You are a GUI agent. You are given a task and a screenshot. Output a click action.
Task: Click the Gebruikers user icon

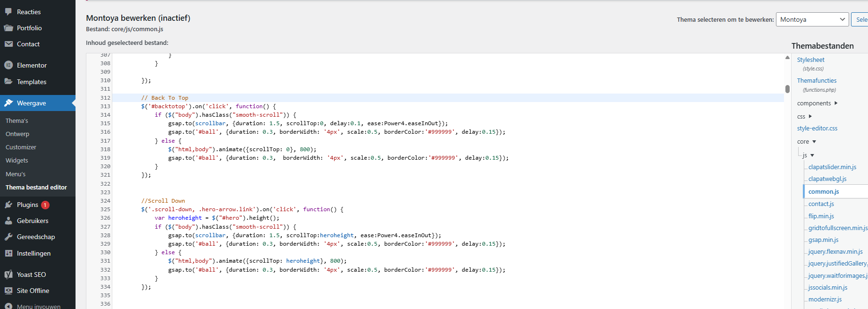coord(8,221)
